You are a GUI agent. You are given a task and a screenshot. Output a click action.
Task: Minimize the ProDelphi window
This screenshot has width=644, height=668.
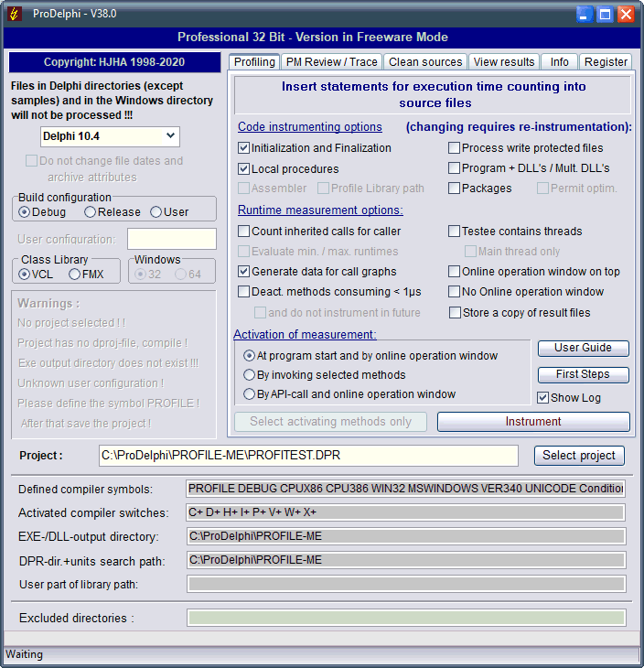[x=584, y=14]
